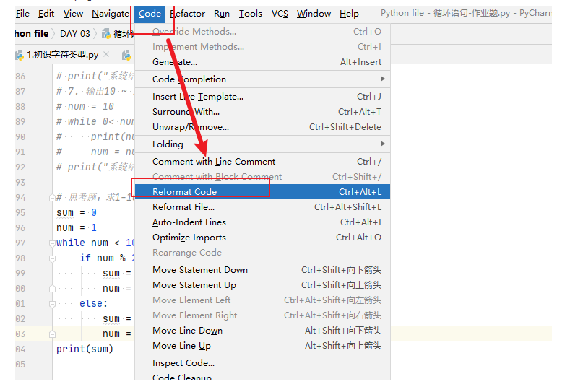Select Move Line Up
This screenshot has width=570, height=392.
[262, 346]
